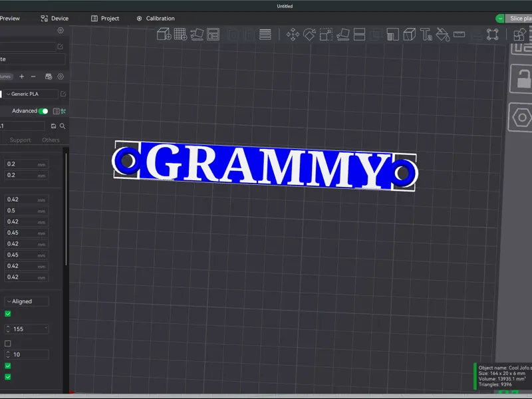Click the edit preset icon below top gear

click(x=61, y=47)
